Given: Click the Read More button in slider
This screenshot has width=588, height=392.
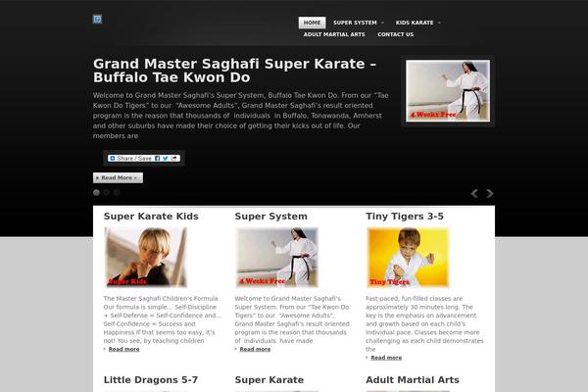Looking at the screenshot, I should pyautogui.click(x=118, y=177).
